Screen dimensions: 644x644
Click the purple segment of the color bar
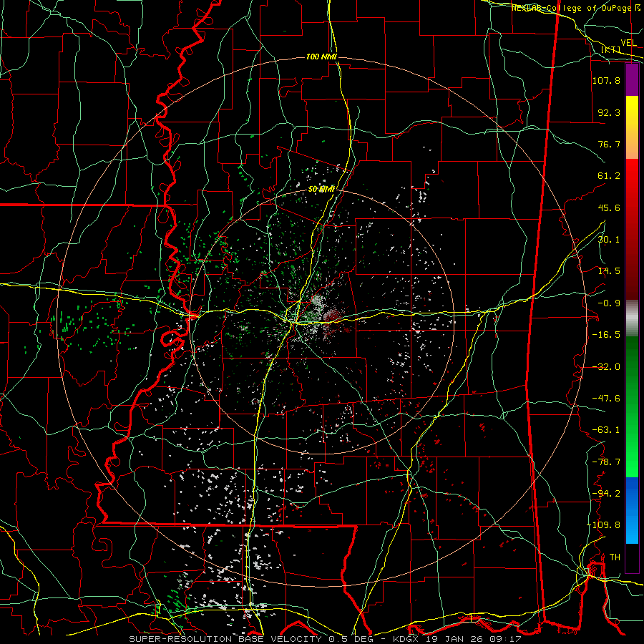632,80
